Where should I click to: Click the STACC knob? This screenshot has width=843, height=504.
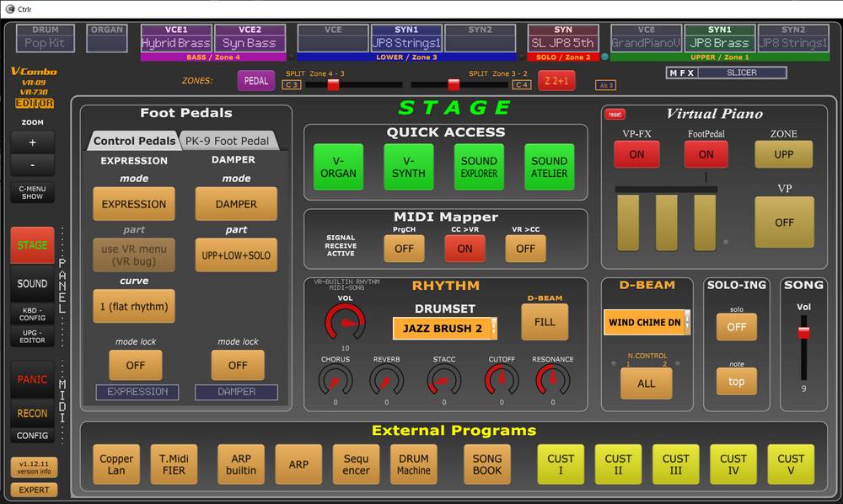click(444, 381)
